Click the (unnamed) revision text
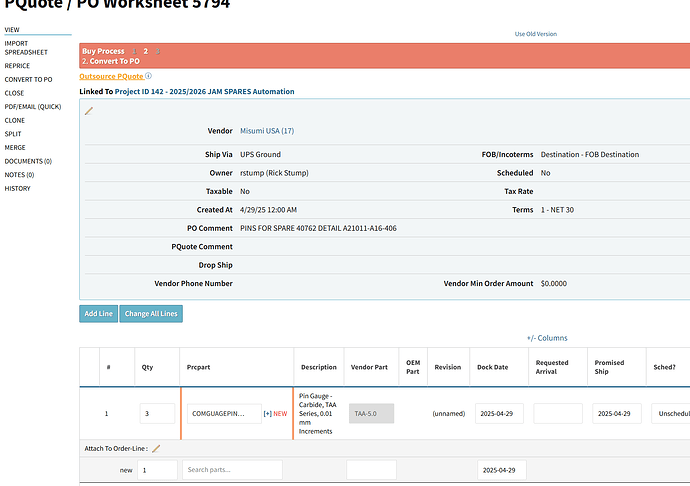This screenshot has height=486, width=690. (x=448, y=414)
